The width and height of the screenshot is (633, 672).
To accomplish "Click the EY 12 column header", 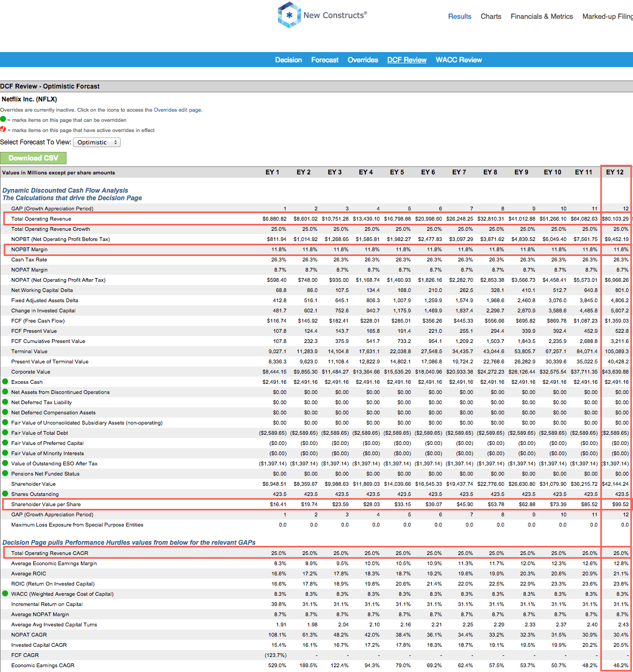I will click(615, 172).
